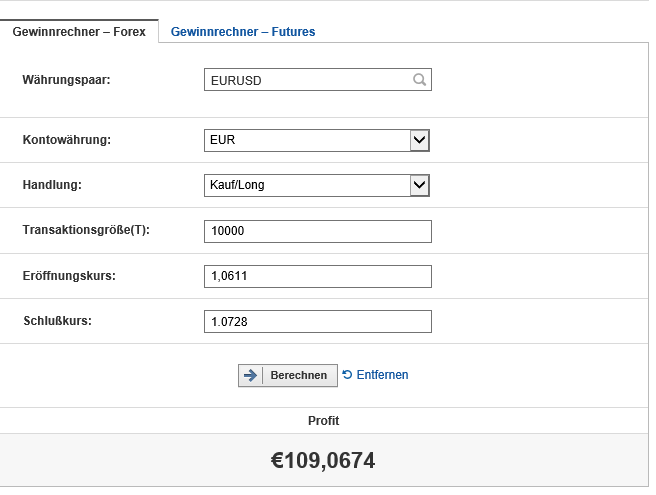Click the €109,0674 profit result
Viewport: 656px width, 495px height.
323,461
